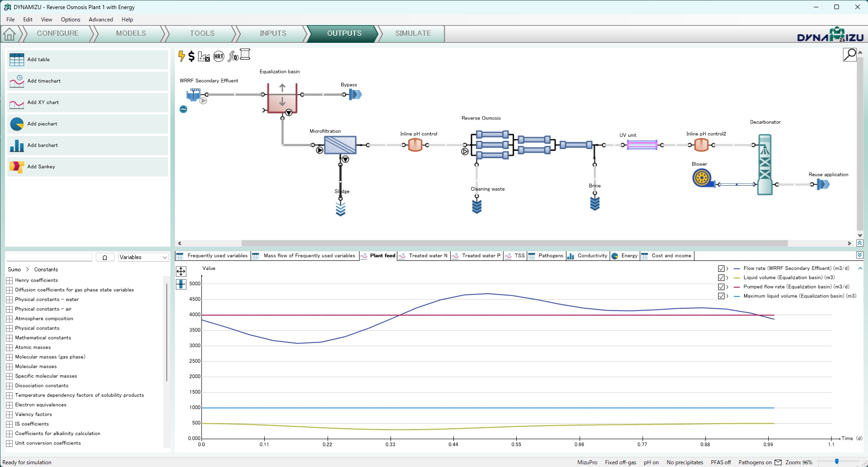Click the home icon in navigation bar
The image size is (868, 467).
[x=10, y=34]
